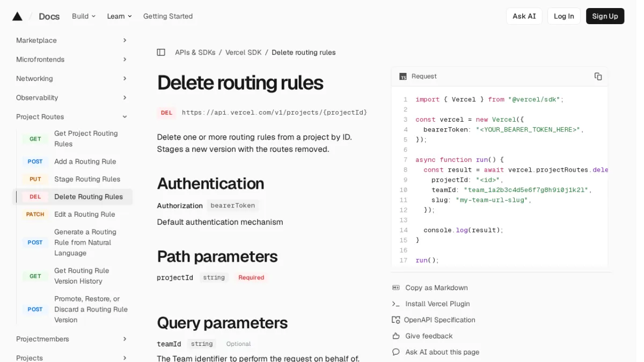Click the Install Vercel Plugin terminal icon
Viewport: 644px width, 362px height.
point(396,304)
